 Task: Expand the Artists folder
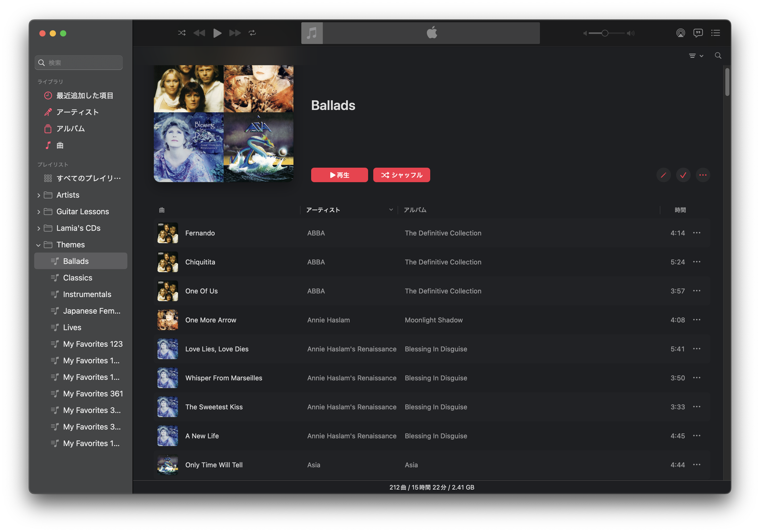39,195
